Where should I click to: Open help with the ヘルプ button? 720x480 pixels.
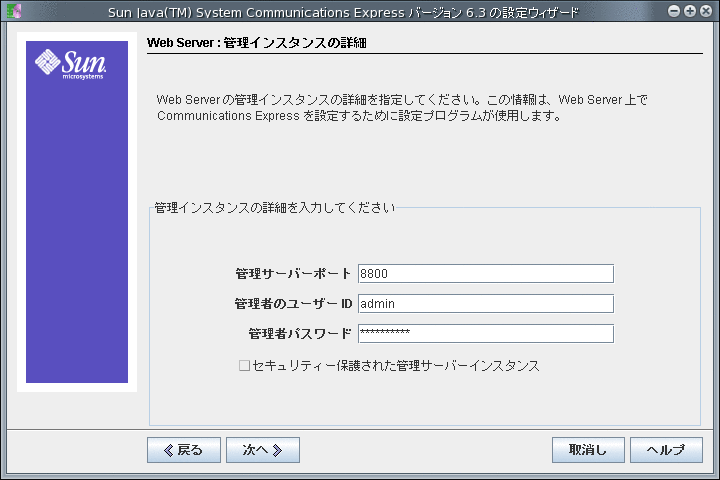point(666,450)
